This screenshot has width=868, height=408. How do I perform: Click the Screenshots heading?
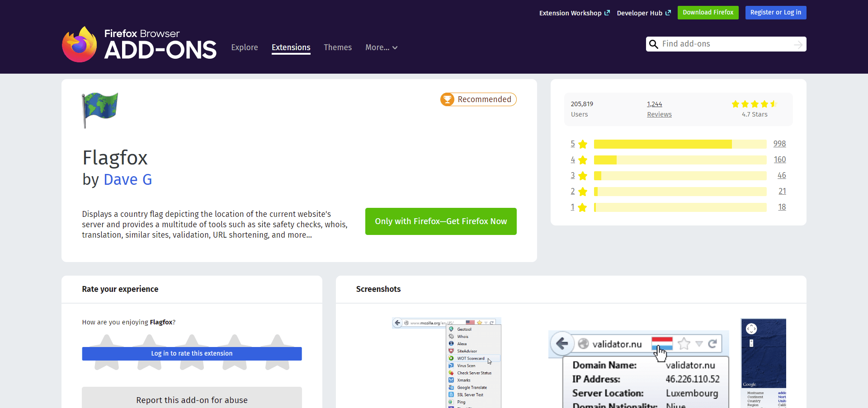click(378, 289)
